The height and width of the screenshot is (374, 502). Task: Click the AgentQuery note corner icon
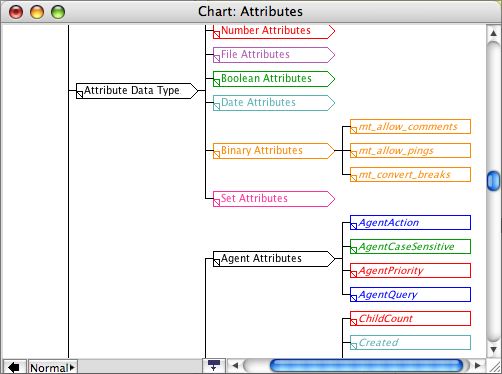354,298
